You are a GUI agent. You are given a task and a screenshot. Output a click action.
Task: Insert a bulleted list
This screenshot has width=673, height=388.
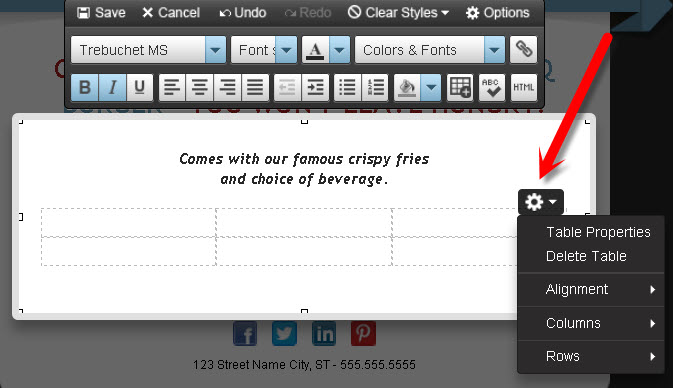pyautogui.click(x=347, y=88)
